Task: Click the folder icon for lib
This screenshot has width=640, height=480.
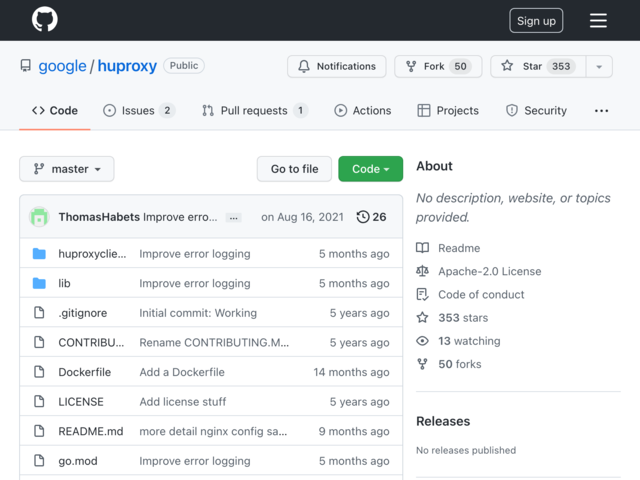Action: 39,283
